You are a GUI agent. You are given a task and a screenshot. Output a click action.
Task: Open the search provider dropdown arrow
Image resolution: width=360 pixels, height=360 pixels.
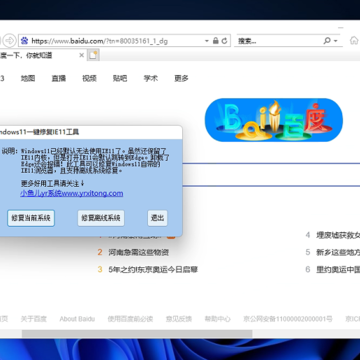pos(335,41)
